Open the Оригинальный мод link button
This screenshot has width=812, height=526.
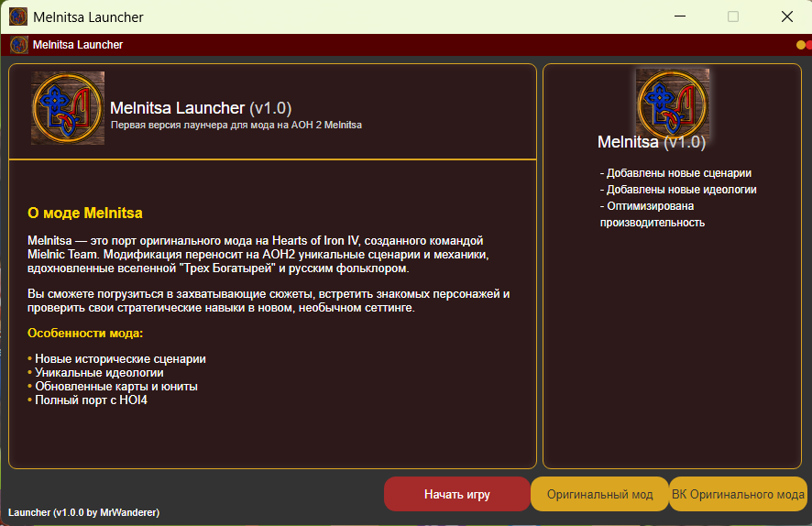point(599,494)
